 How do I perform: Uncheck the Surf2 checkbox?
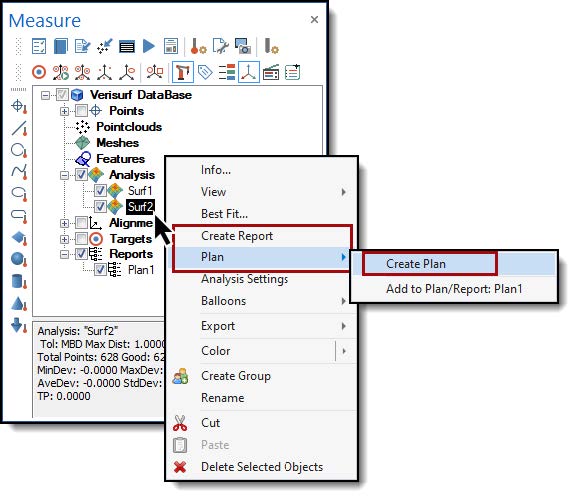(100, 206)
